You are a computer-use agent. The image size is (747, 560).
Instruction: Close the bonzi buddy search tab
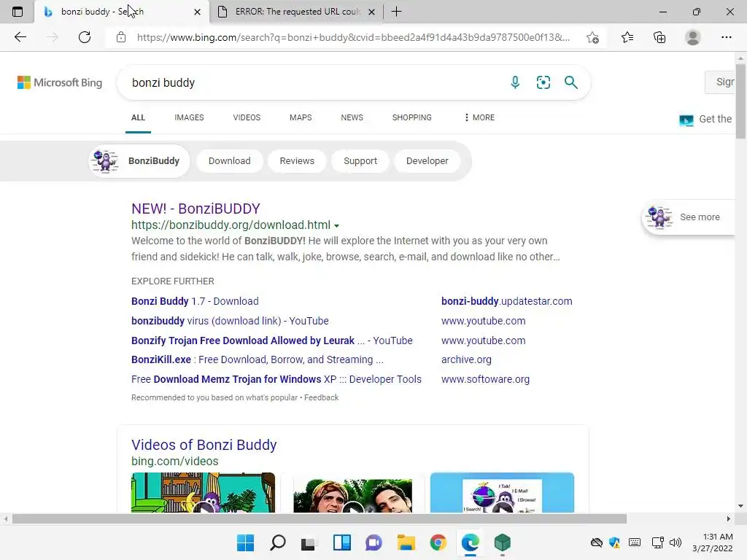(197, 12)
